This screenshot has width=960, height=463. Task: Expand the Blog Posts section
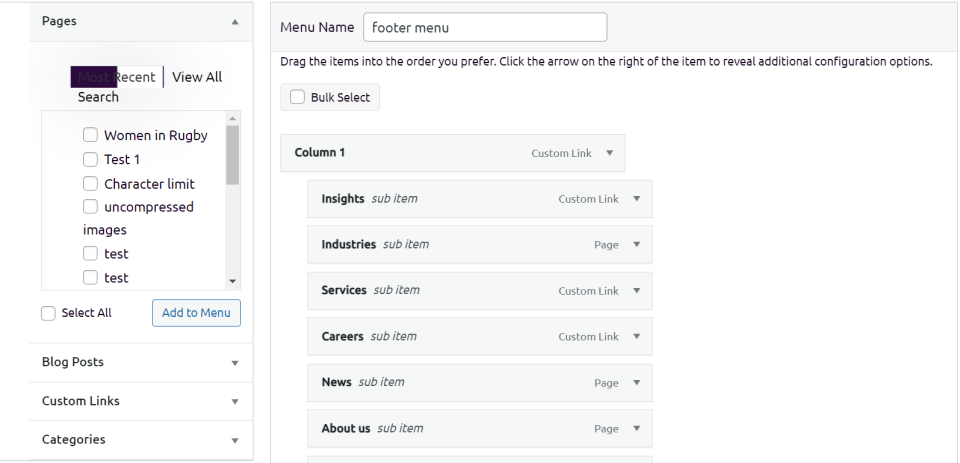234,363
